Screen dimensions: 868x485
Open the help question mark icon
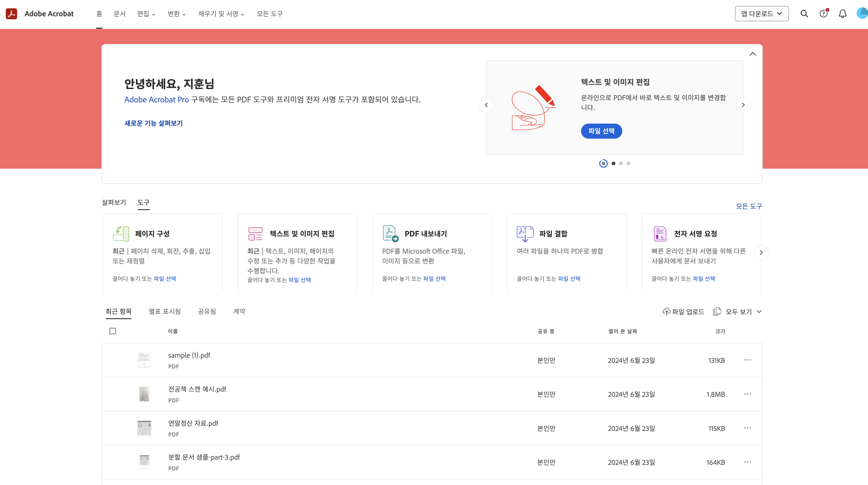[x=823, y=14]
